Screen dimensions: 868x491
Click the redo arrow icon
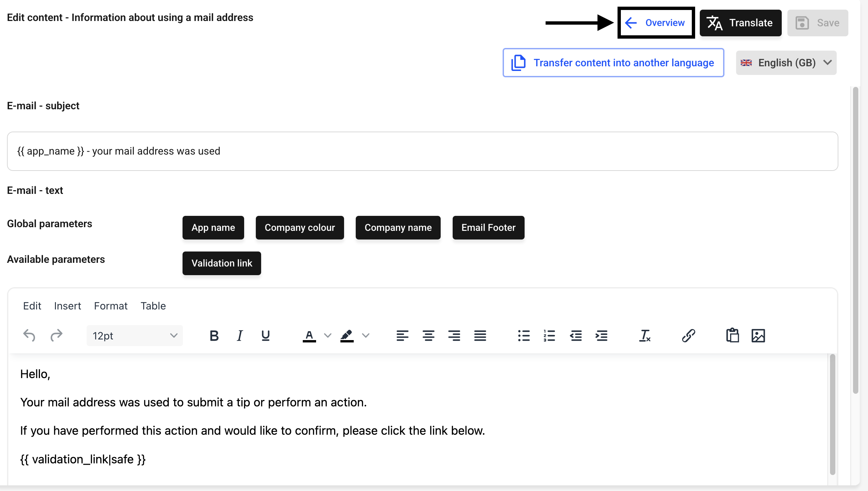click(x=56, y=335)
